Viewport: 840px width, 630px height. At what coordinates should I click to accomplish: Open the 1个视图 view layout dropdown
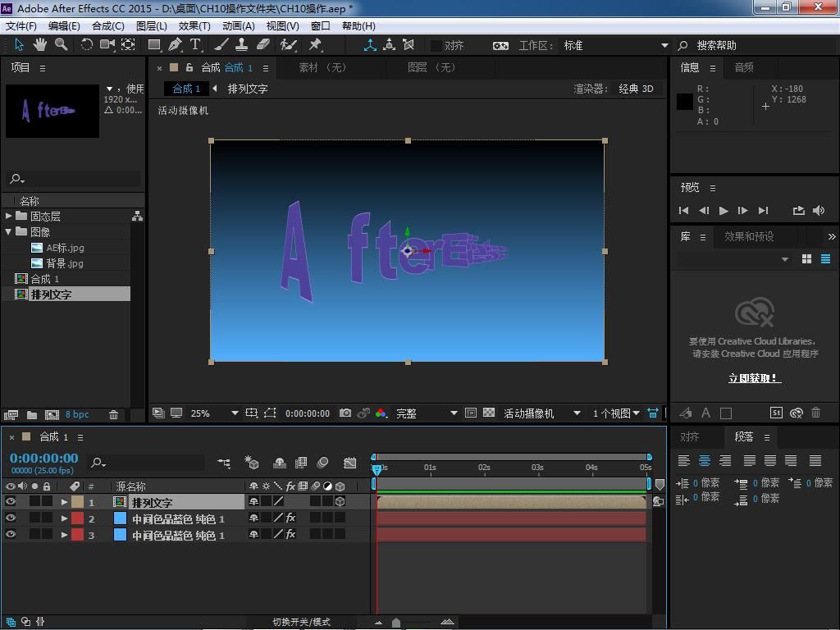click(616, 413)
